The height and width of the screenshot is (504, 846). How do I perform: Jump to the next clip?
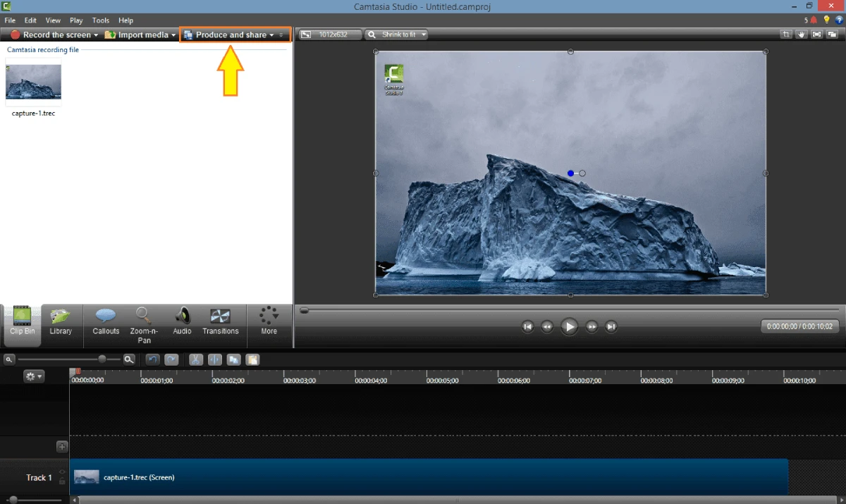pyautogui.click(x=612, y=326)
